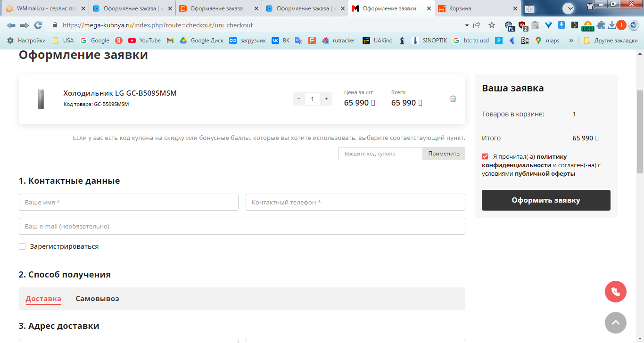Image resolution: width=644 pixels, height=343 pixels.
Task: Click the Применить coupon button
Action: pos(444,154)
